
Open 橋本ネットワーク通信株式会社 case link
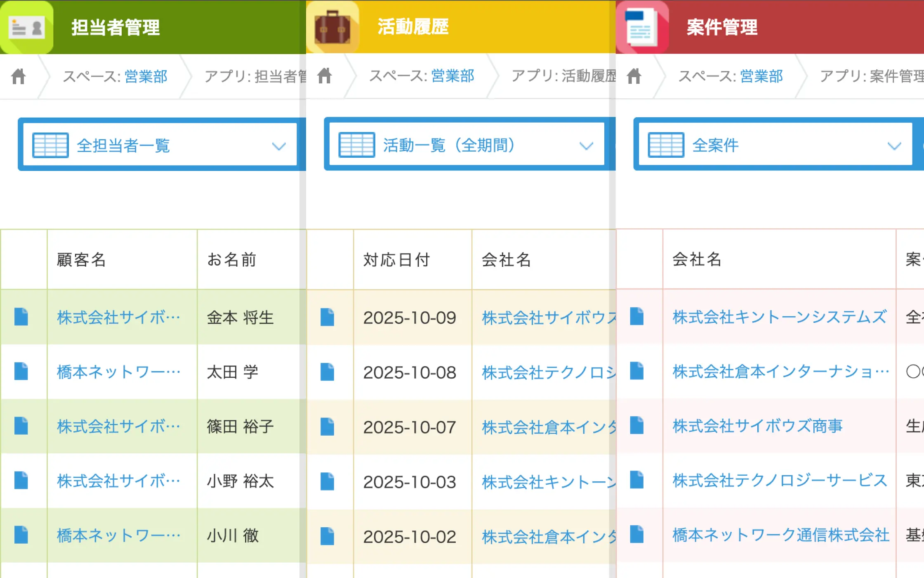coord(781,535)
